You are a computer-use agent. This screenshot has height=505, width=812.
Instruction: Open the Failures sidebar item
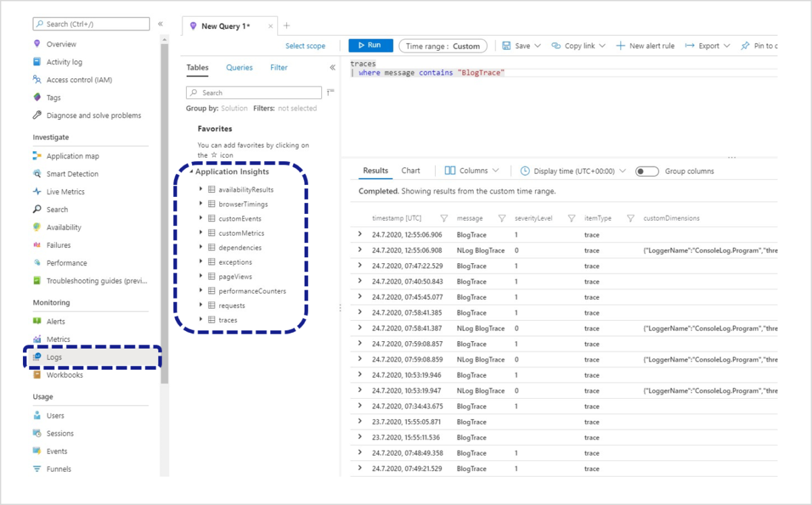click(x=58, y=245)
